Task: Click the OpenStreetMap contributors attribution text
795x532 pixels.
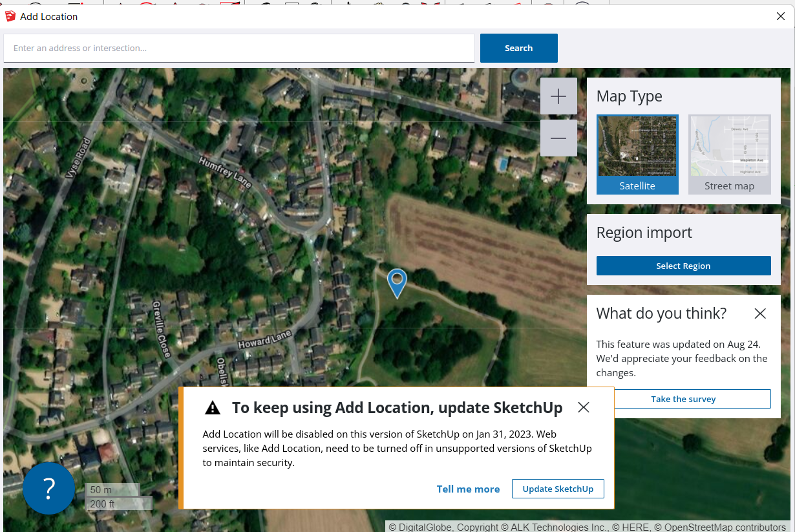Action: [x=725, y=527]
